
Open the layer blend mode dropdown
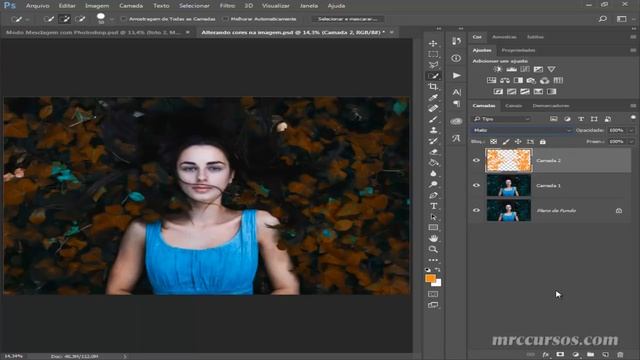click(522, 130)
